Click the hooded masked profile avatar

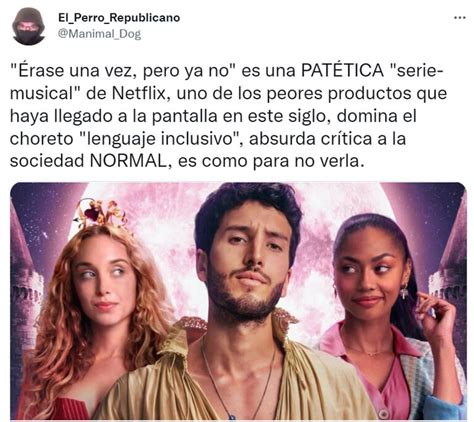pos(28,27)
